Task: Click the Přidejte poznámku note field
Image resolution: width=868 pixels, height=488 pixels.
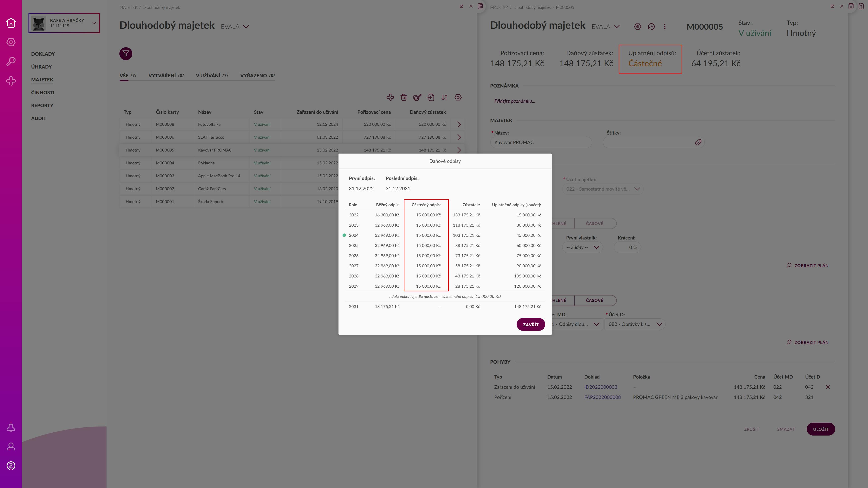Action: click(515, 101)
